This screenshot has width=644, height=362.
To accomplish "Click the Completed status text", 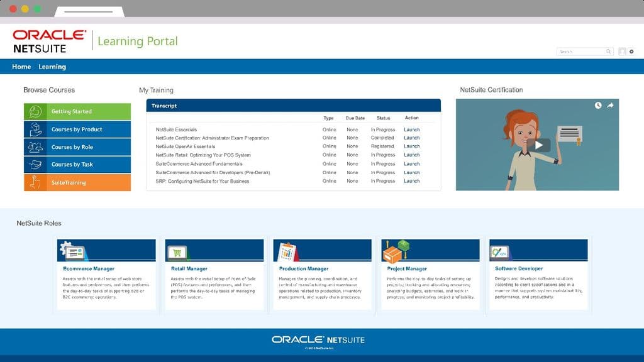I will [x=382, y=138].
